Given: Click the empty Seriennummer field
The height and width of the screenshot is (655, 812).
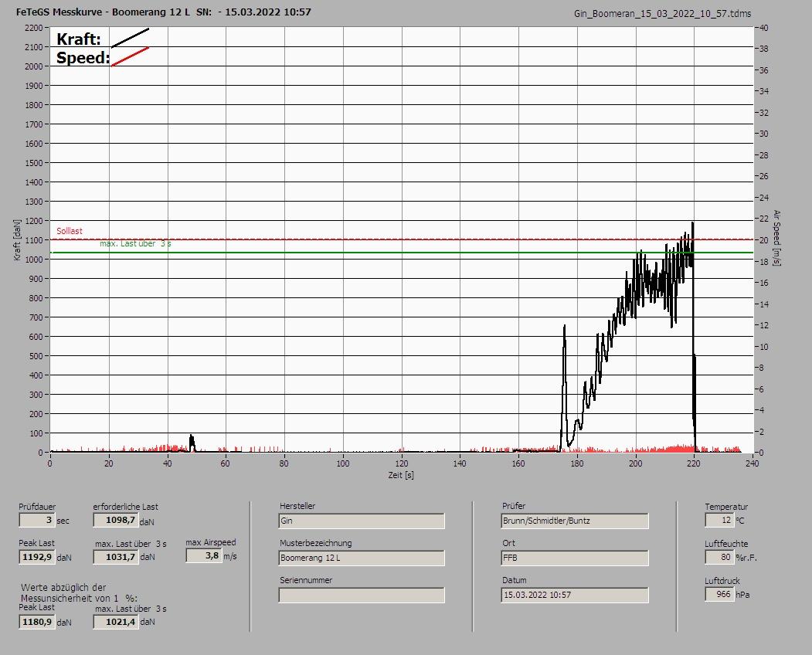Looking at the screenshot, I should (x=362, y=595).
